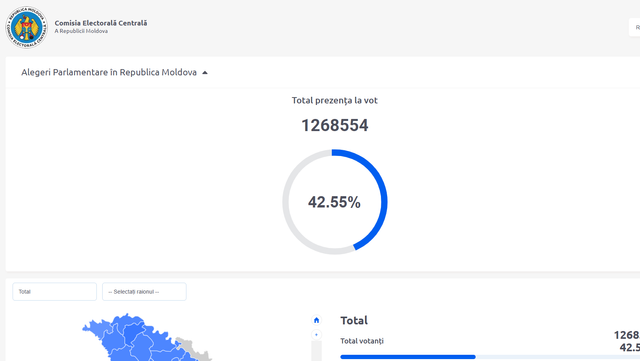The image size is (640, 361).
Task: Collapse the Alegeri Parlamentare election selector arrow
Action: (205, 73)
